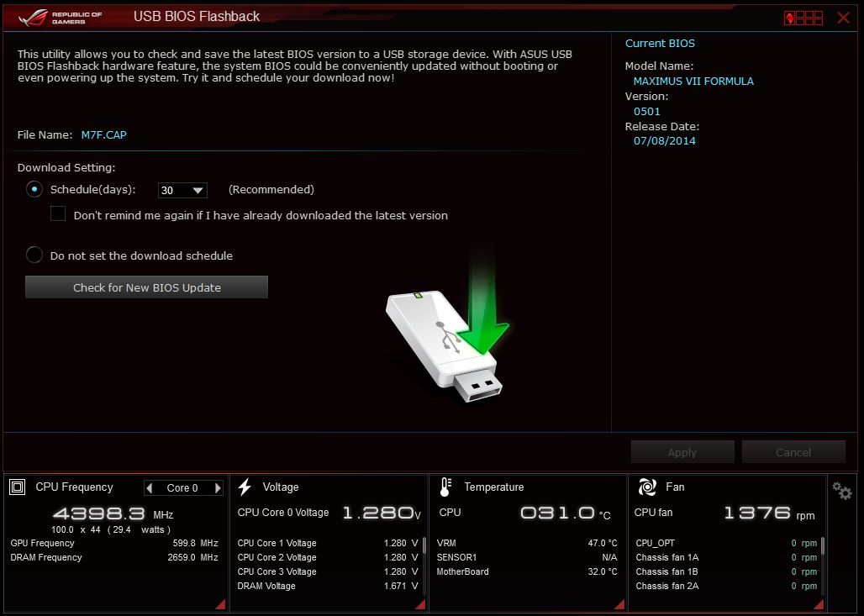Screen dimensions: 864x616
Task: Click the Fan panel icon
Action: pos(647,487)
